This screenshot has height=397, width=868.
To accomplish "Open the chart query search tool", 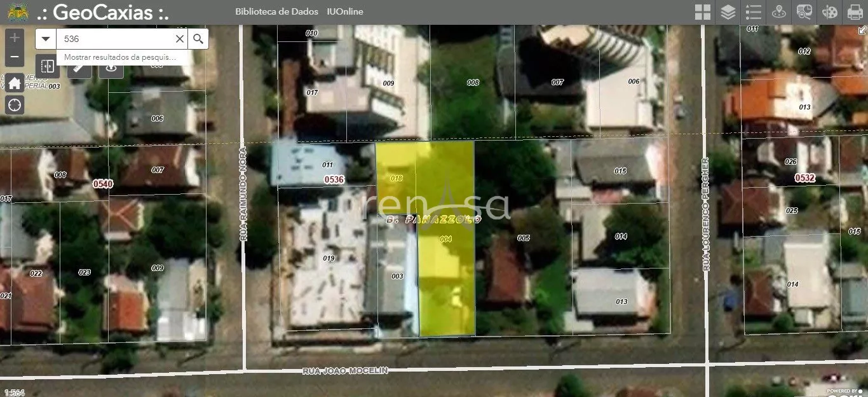I will (804, 12).
